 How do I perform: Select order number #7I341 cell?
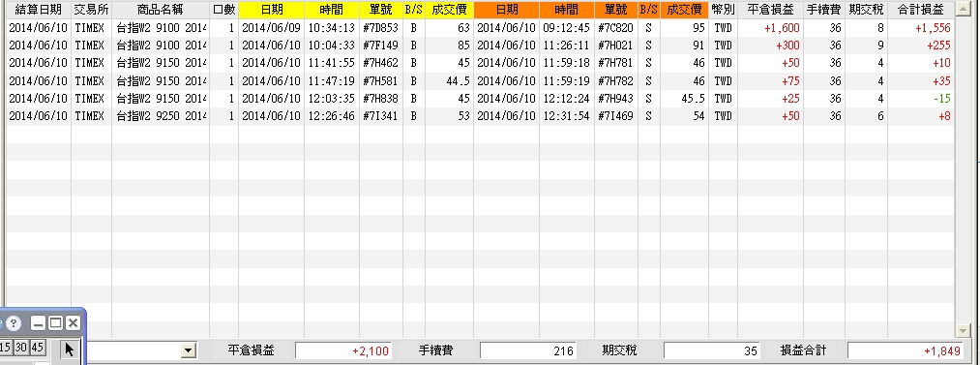point(380,116)
